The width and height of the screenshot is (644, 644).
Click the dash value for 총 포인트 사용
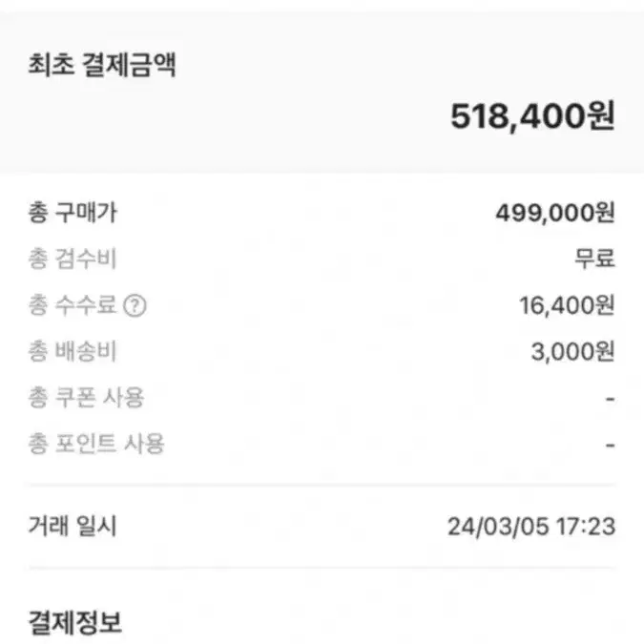(611, 446)
